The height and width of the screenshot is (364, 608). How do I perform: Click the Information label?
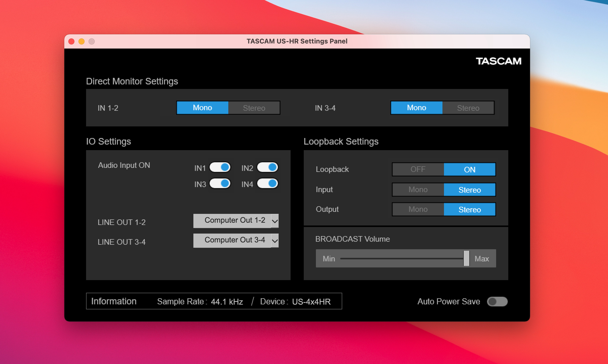(114, 301)
